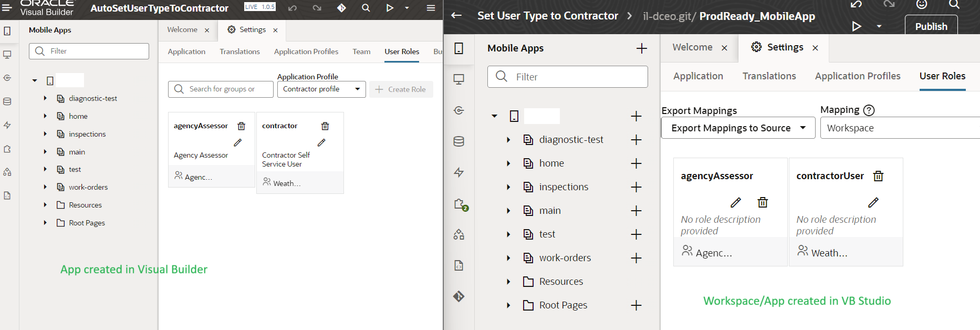
Task: Click the plus icon beside the VB Studio Mobile Apps heading
Action: coord(641,48)
